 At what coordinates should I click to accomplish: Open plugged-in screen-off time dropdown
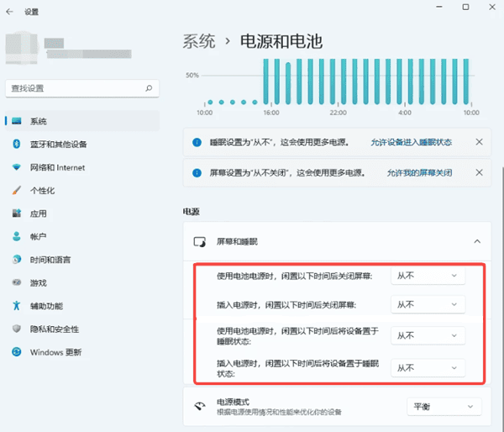428,304
